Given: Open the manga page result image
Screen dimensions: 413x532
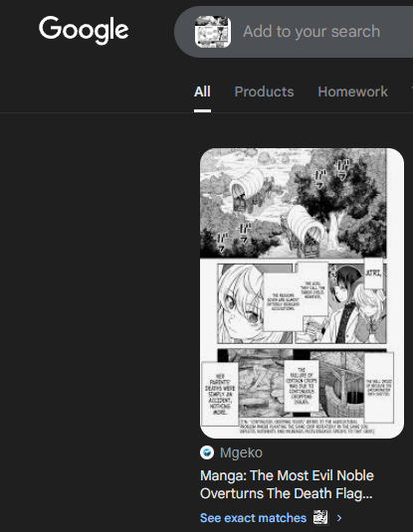Looking at the screenshot, I should point(302,293).
